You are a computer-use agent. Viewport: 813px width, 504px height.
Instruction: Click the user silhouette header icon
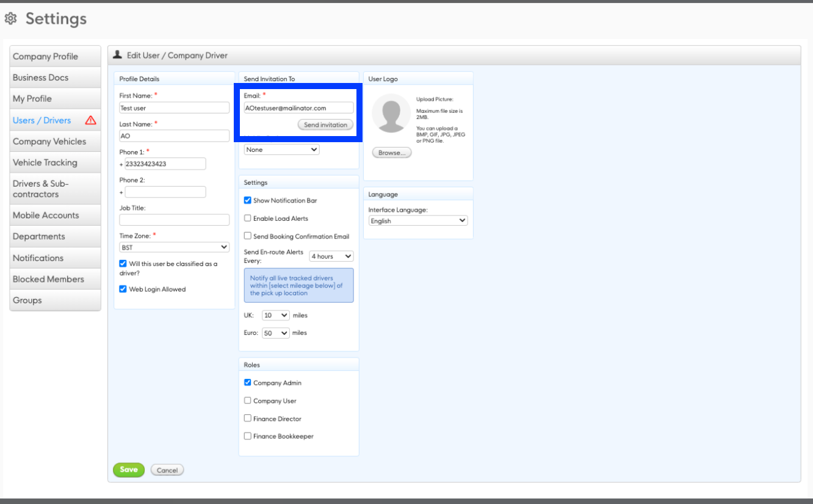[x=118, y=55]
